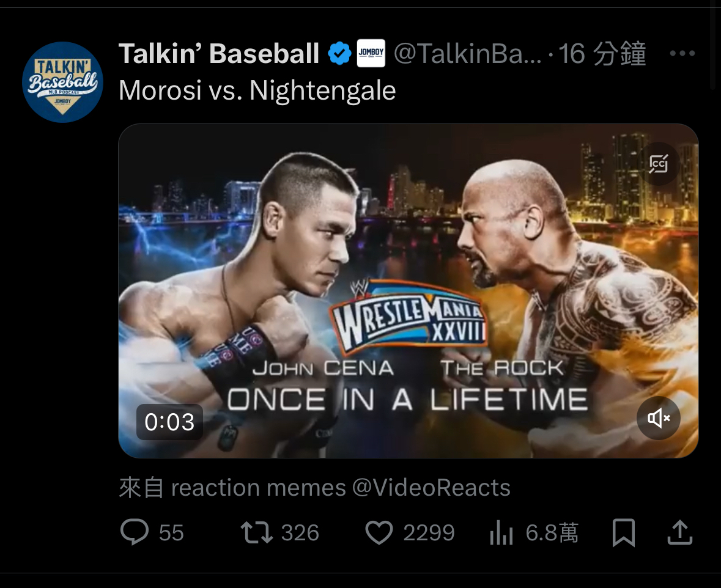
Task: Open the three-dot more options menu
Action: 682,53
